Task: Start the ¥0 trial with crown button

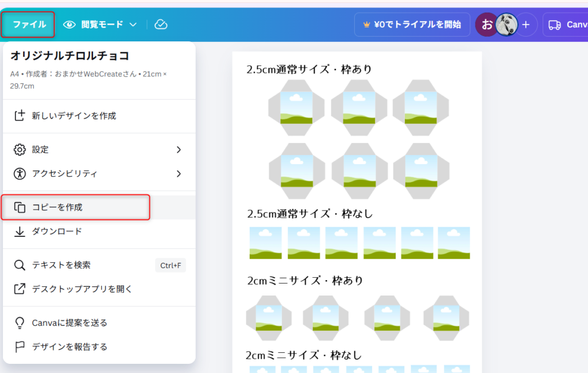Action: pyautogui.click(x=412, y=25)
